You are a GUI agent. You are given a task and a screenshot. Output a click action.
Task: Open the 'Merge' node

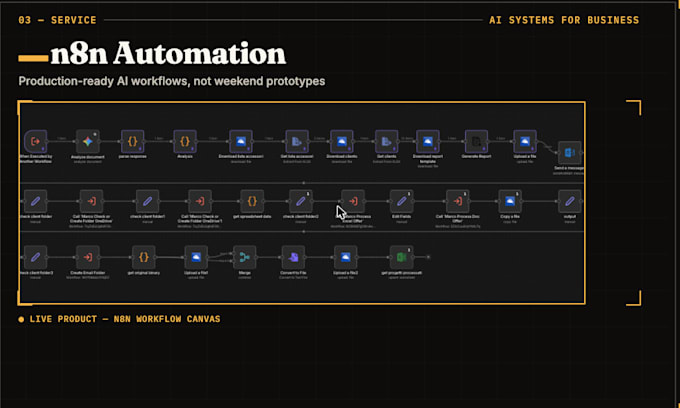pyautogui.click(x=245, y=257)
